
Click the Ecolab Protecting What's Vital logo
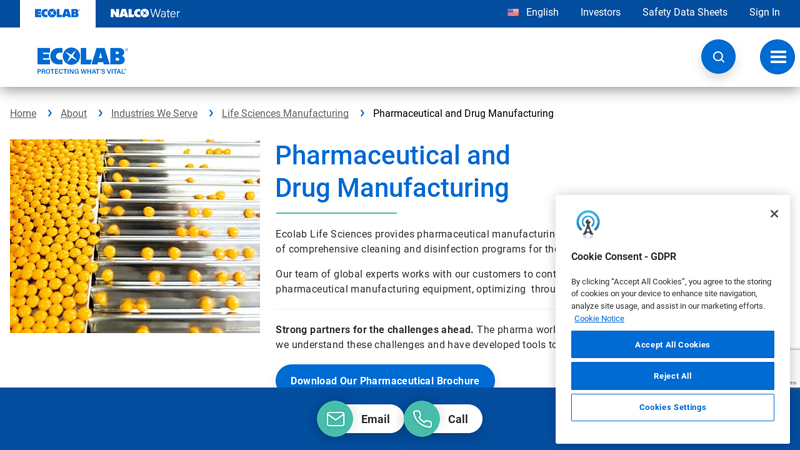point(82,61)
